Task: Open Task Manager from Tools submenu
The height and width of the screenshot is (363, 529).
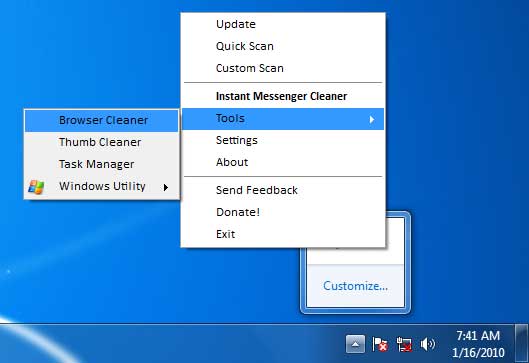Action: coord(101,164)
